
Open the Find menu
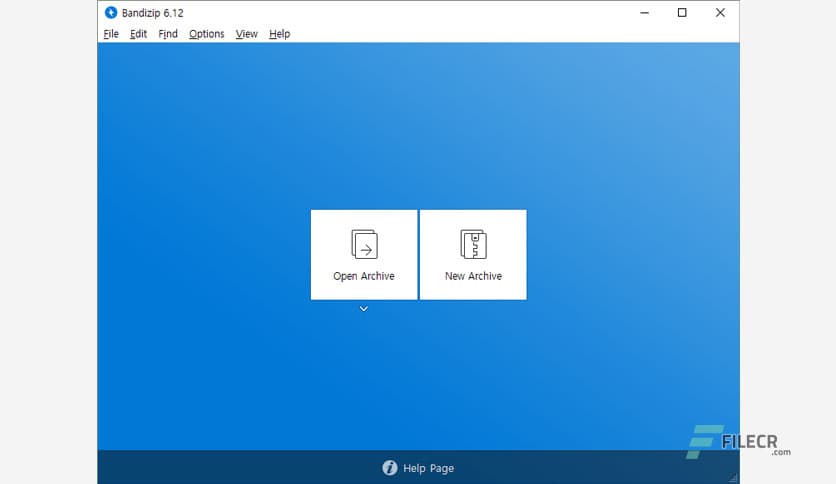coord(168,34)
